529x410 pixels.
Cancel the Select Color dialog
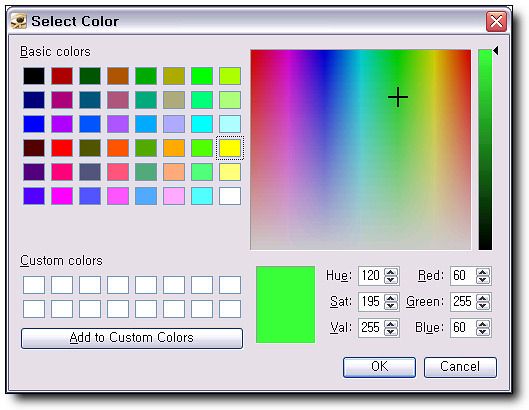coord(460,367)
